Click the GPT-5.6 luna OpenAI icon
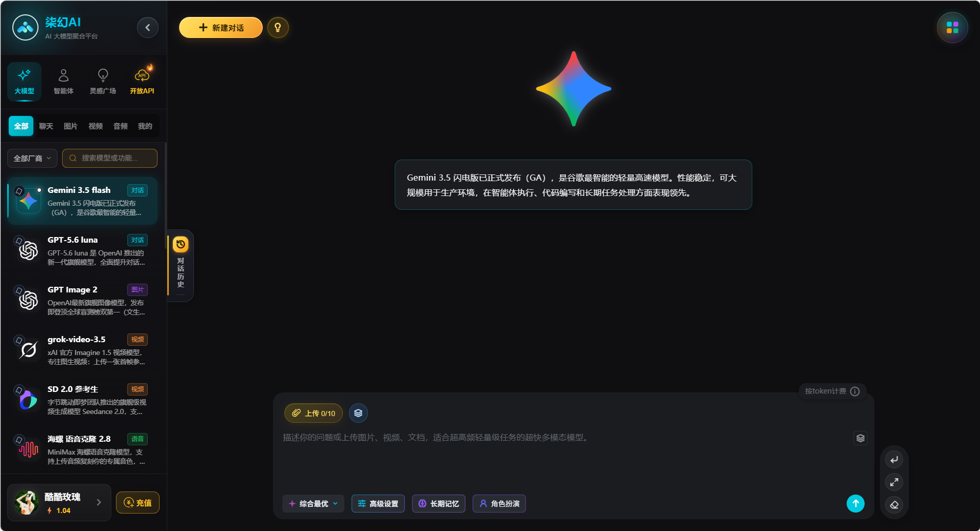980x531 pixels. point(29,251)
